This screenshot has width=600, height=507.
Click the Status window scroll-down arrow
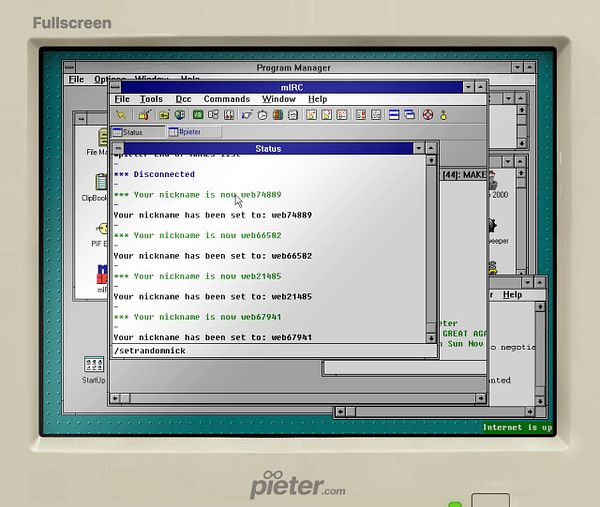[431, 338]
